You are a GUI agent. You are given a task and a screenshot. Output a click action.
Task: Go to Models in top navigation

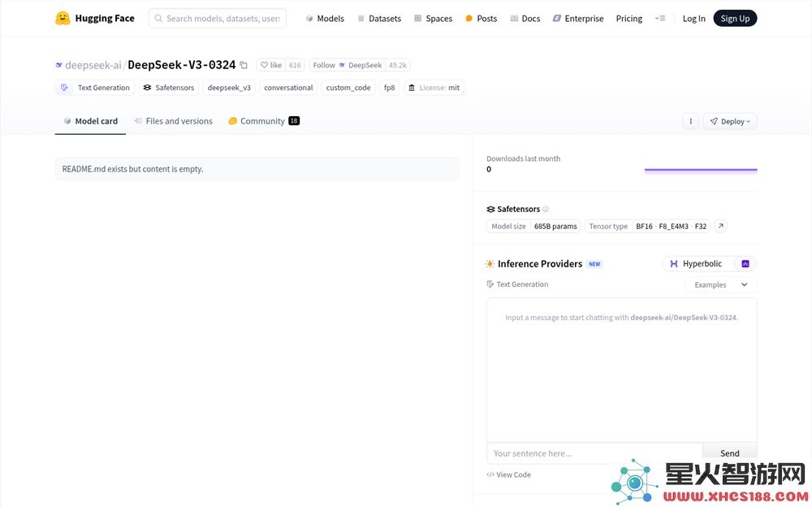point(325,19)
